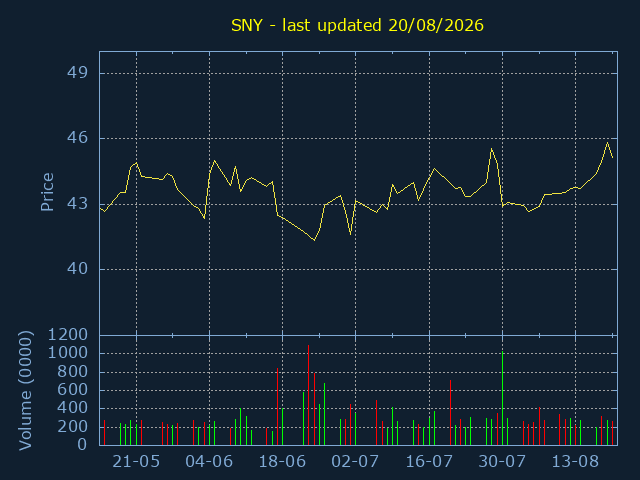Select the 30-07 date label
The image size is (640, 480).
pos(502,462)
